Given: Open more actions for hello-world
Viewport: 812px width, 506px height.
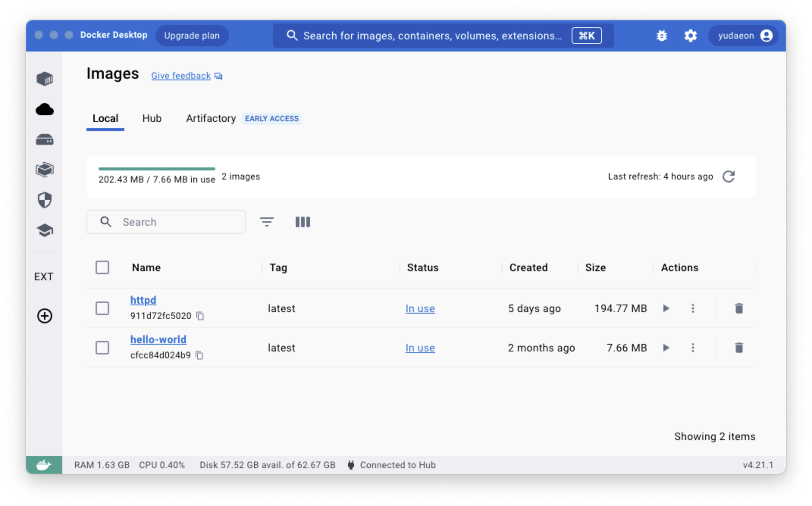Looking at the screenshot, I should [693, 348].
